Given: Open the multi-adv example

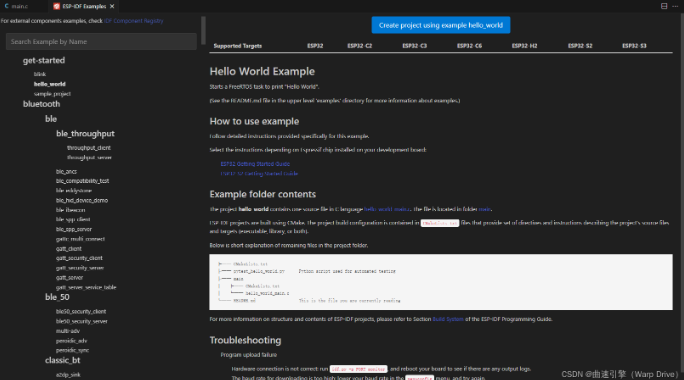Looking at the screenshot, I should (x=68, y=331).
